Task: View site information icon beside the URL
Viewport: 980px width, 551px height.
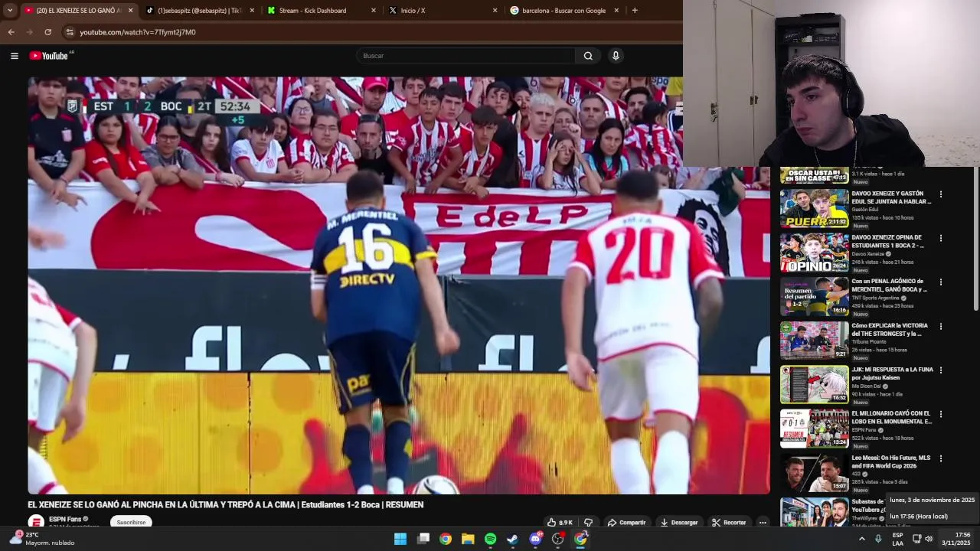Action: tap(69, 32)
